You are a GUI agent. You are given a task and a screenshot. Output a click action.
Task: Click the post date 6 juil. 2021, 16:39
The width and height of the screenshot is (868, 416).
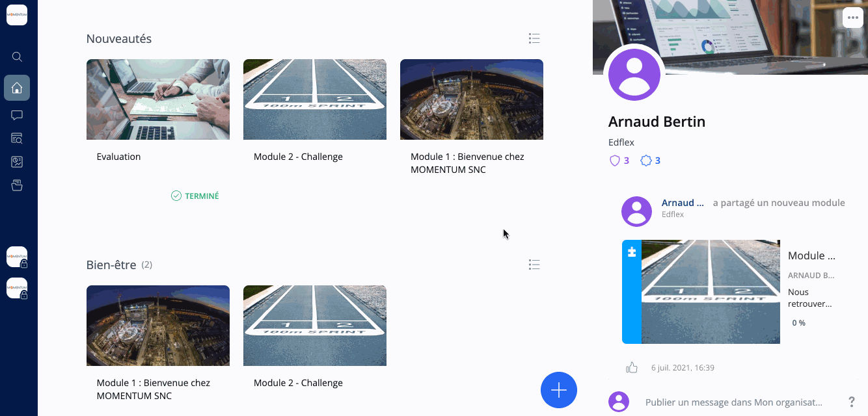pos(683,368)
